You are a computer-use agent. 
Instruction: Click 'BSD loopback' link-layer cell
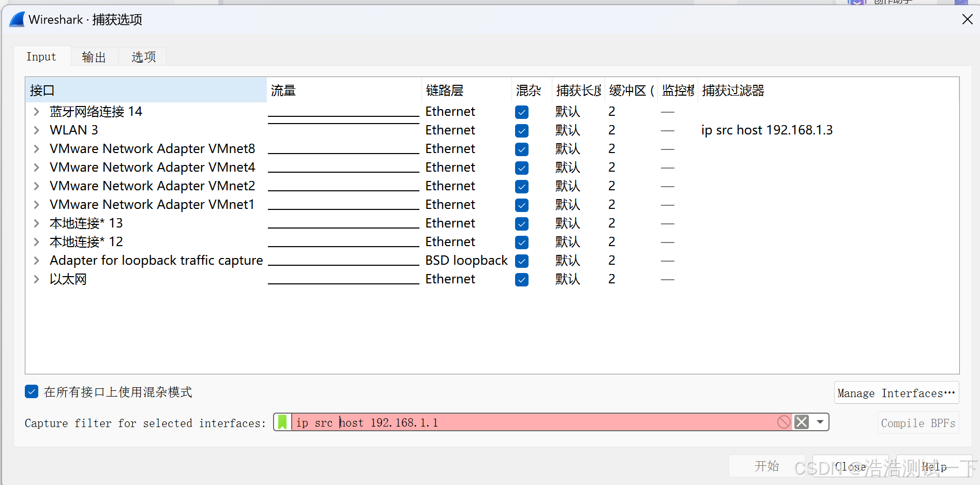click(466, 261)
